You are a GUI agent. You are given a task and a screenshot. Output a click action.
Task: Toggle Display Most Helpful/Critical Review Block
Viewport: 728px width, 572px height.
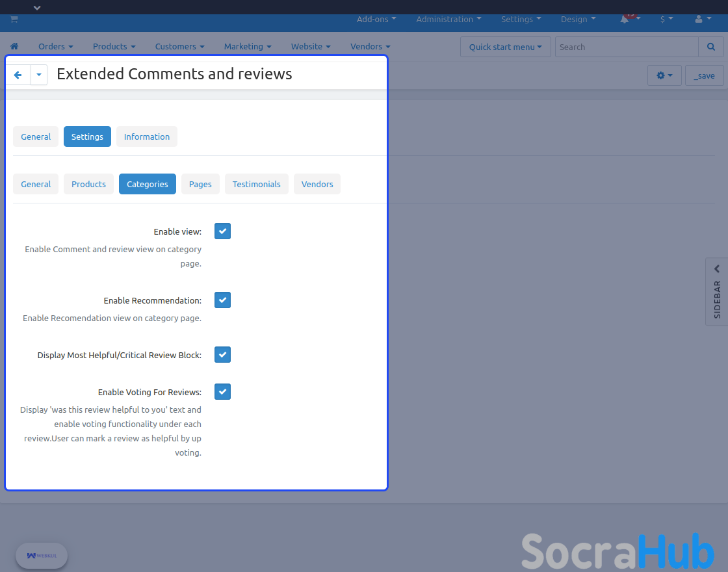tap(222, 355)
